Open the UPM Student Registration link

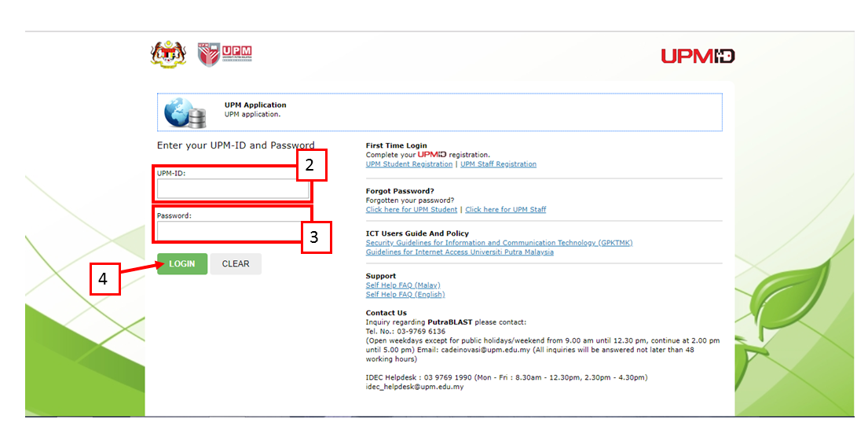pos(409,164)
